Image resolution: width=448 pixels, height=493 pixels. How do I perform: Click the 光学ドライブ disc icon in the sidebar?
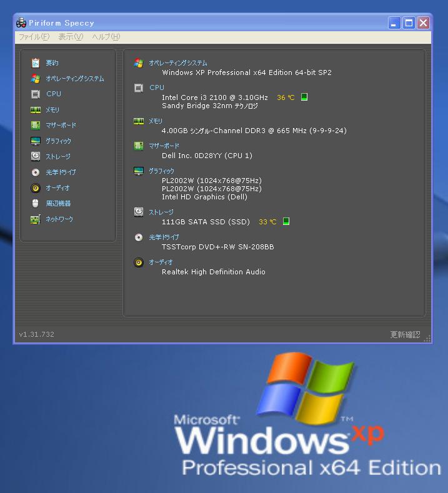tap(36, 172)
